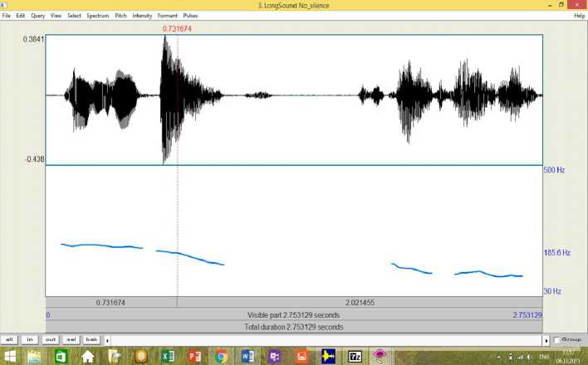This screenshot has width=588, height=365.
Task: Play the Visible part 2.753129 seconds bar
Action: click(294, 315)
